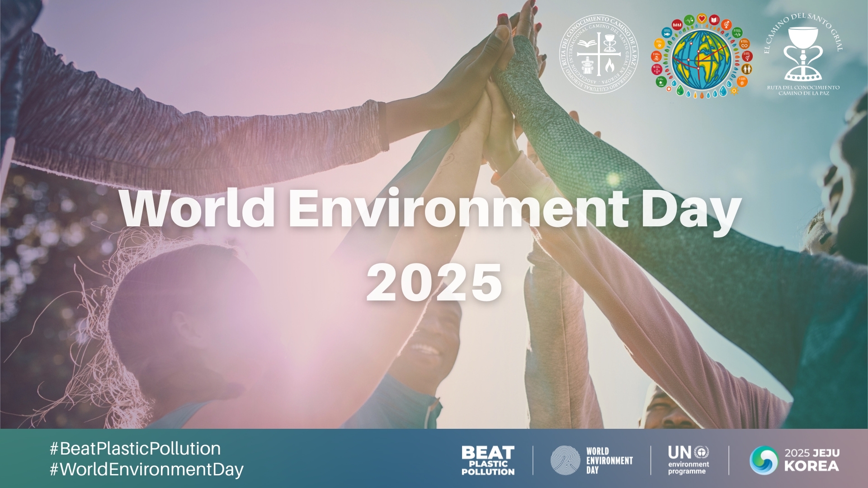
Task: Click the flame symbol inside the seal
Action: pyautogui.click(x=610, y=66)
